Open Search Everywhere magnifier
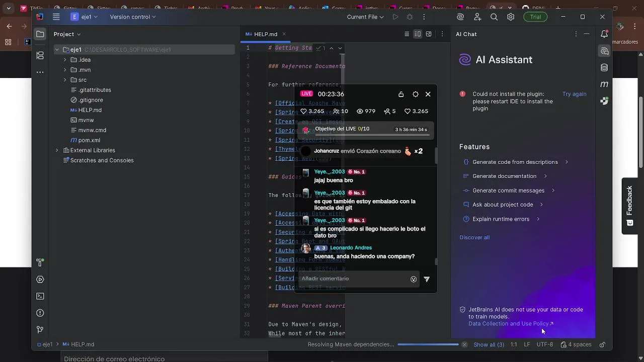 tap(494, 17)
